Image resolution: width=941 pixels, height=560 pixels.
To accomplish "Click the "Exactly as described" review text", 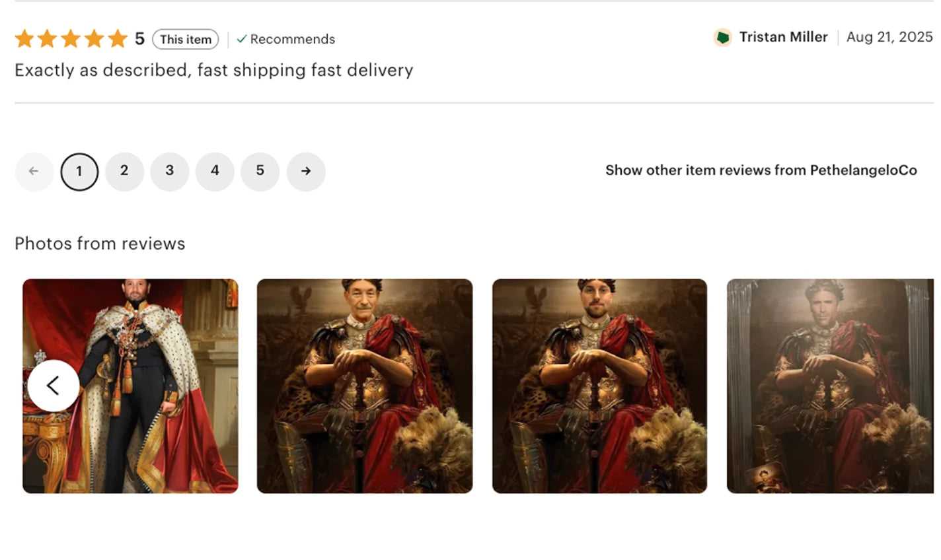I will pyautogui.click(x=213, y=70).
